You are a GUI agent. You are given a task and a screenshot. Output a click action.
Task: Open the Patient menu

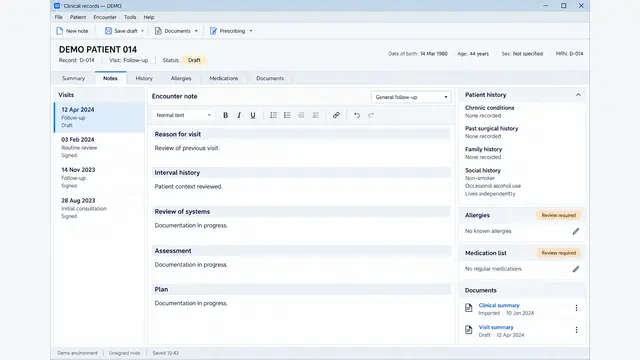(78, 17)
